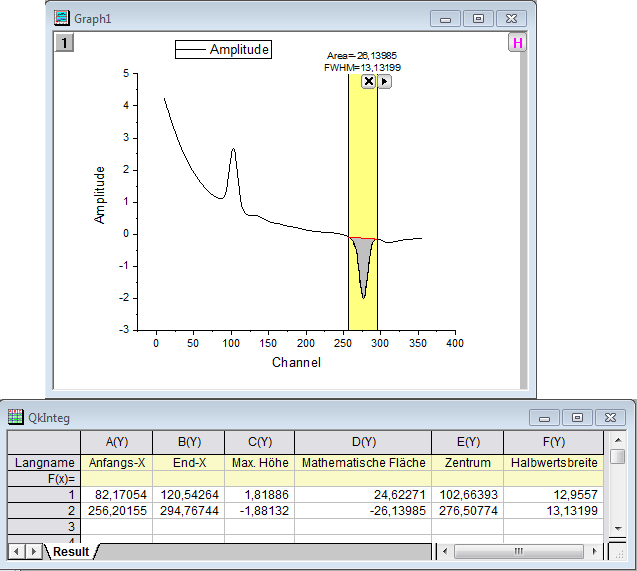Click cell value 13,13199 in table
Viewport: 637px width, 571px height.
[554, 510]
